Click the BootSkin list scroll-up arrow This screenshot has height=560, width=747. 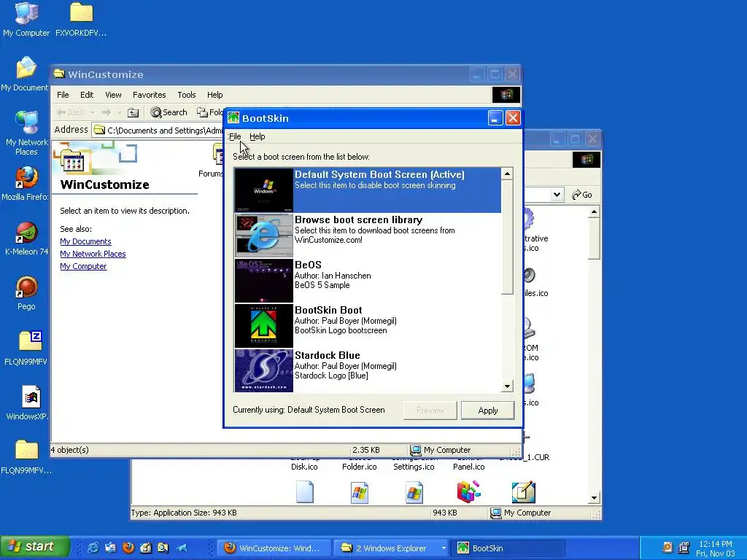508,174
